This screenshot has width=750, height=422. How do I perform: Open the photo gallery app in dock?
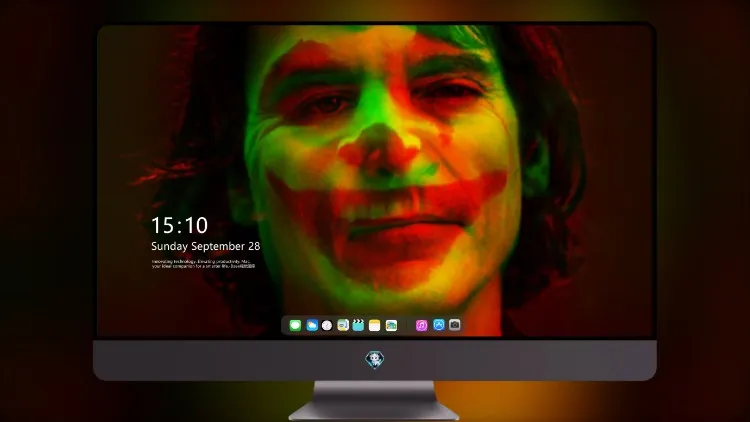[391, 325]
